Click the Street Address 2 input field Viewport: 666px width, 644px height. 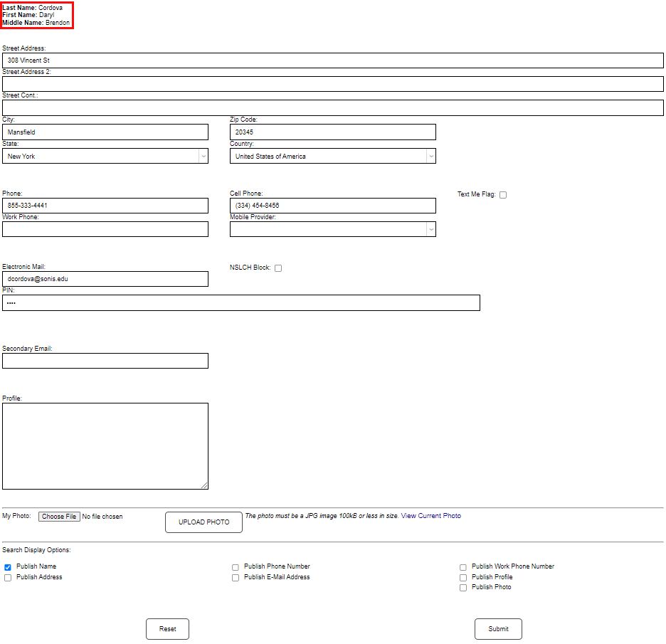click(332, 83)
